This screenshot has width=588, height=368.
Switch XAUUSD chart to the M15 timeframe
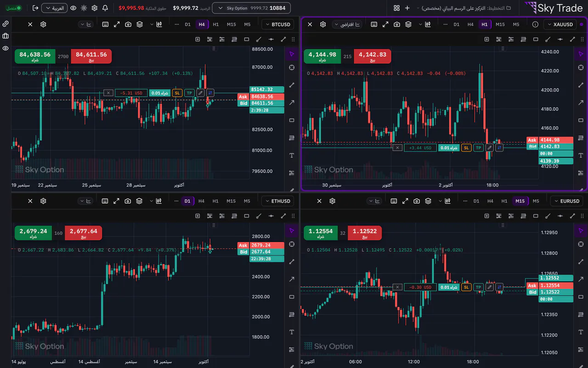(500, 24)
